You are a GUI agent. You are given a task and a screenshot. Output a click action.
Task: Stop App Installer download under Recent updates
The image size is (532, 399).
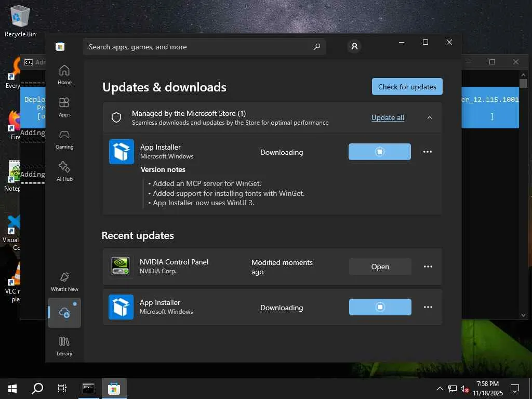[380, 307]
